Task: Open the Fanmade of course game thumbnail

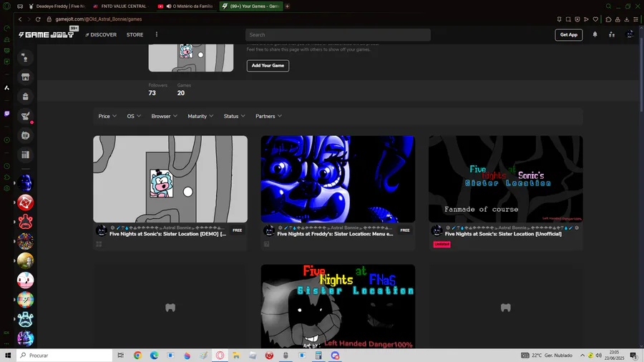Action: (x=506, y=180)
